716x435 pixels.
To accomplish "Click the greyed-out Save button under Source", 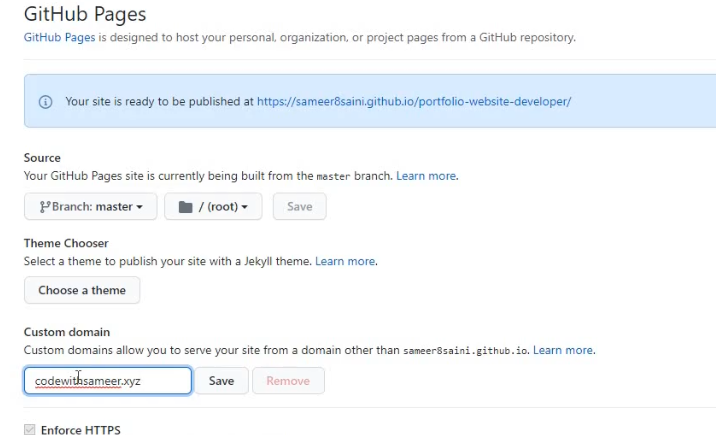I will pos(299,207).
